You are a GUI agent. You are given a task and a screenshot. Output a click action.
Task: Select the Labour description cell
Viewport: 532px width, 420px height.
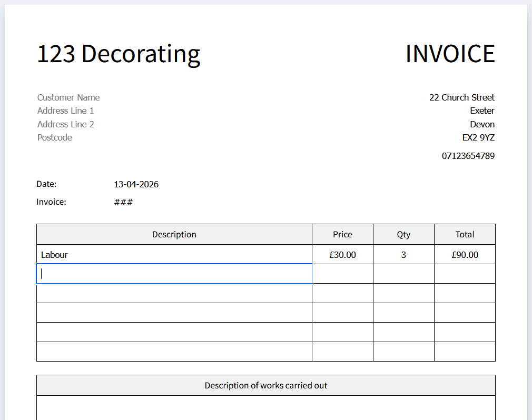(174, 255)
